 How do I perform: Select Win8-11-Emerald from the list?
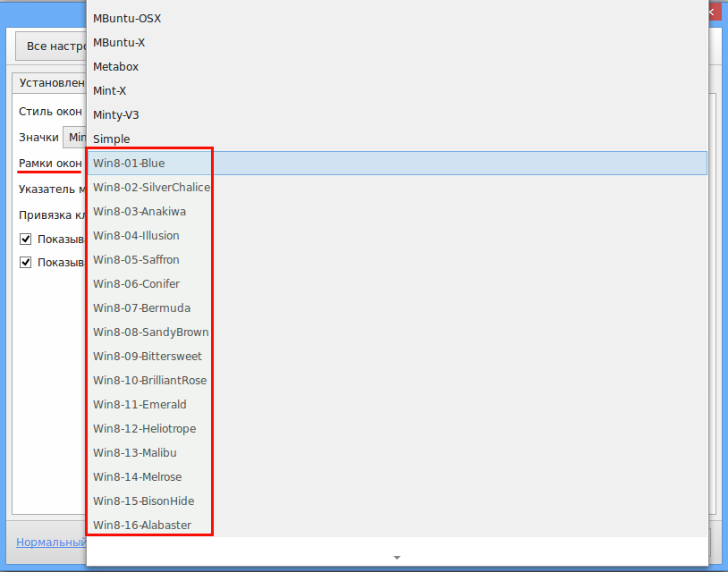tap(397, 405)
